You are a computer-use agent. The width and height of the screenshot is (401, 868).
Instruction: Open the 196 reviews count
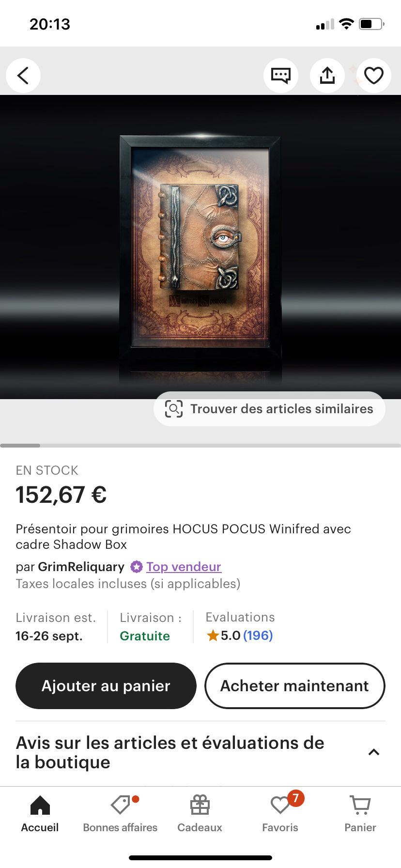click(258, 635)
